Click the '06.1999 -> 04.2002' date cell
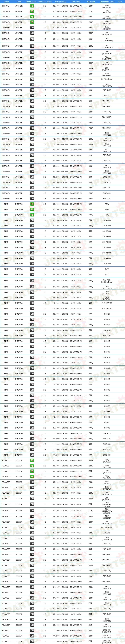125x644 pixels. click(61, 422)
